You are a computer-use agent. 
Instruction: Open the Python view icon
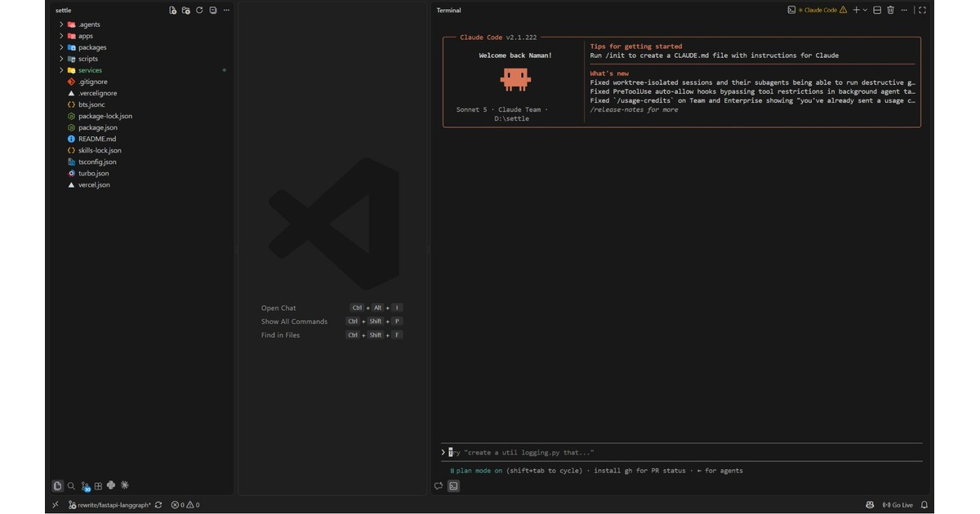coord(111,485)
